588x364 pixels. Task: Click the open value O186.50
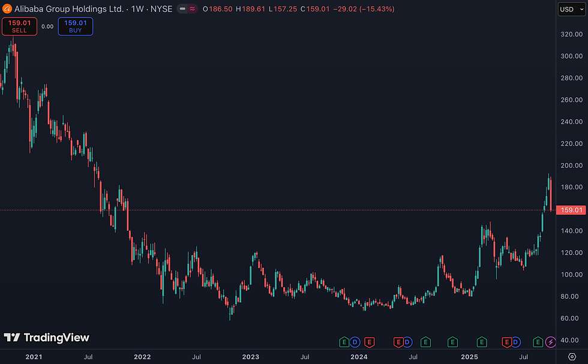coord(217,9)
